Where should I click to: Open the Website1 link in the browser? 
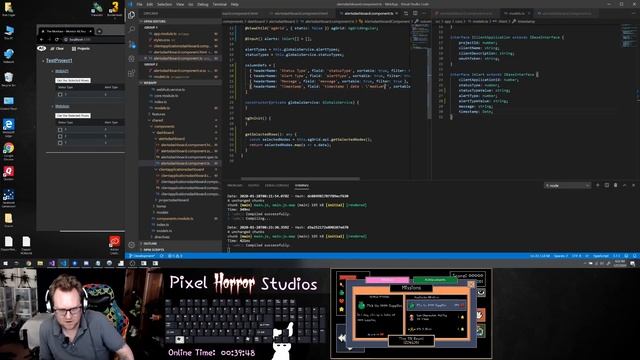pyautogui.click(x=62, y=71)
